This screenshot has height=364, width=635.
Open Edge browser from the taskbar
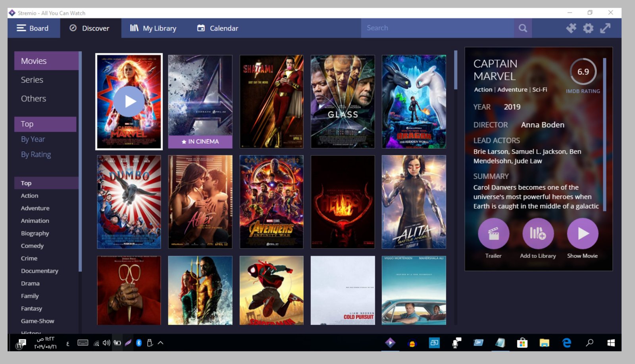567,343
